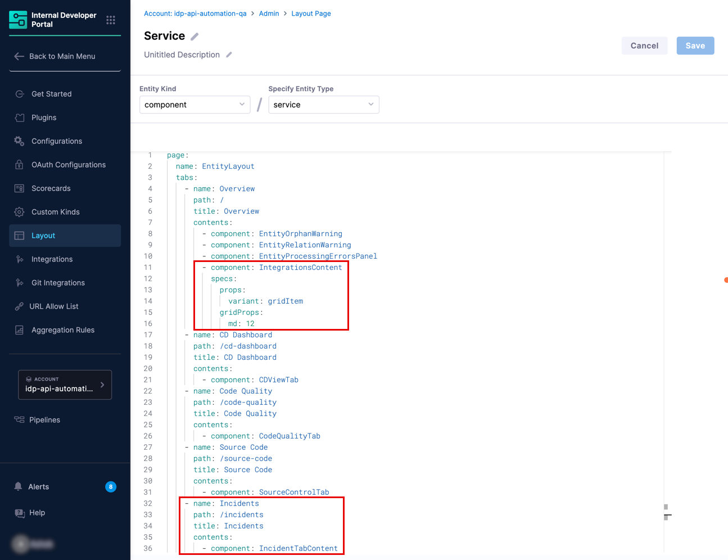
Task: Click line 2 name: EntityLayout
Action: pos(215,166)
